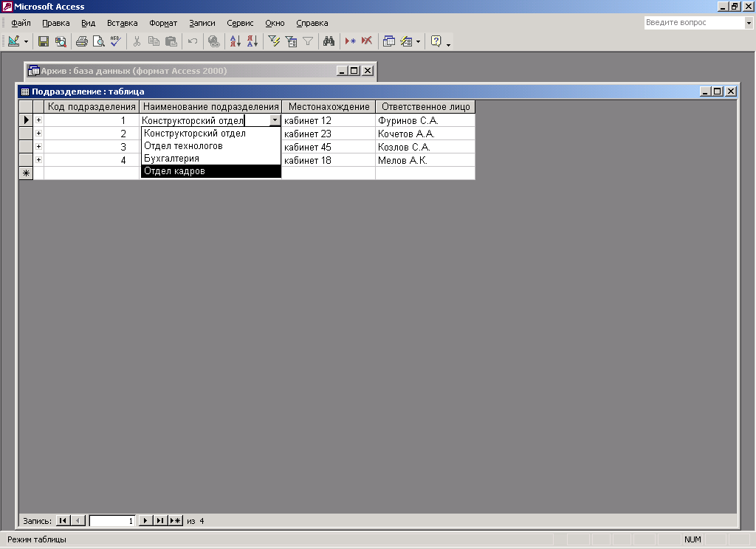Screen dimensions: 756x549
Task: Select the Код подразделения column header
Action: 92,106
